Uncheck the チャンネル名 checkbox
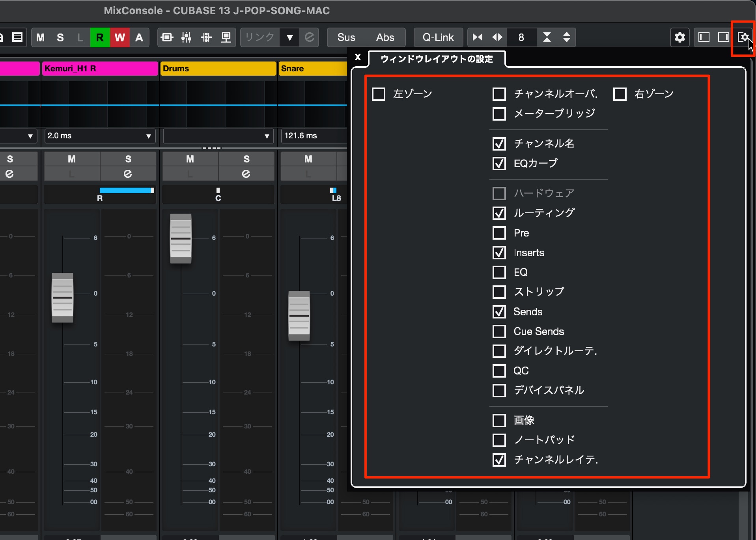This screenshot has height=540, width=756. 499,144
